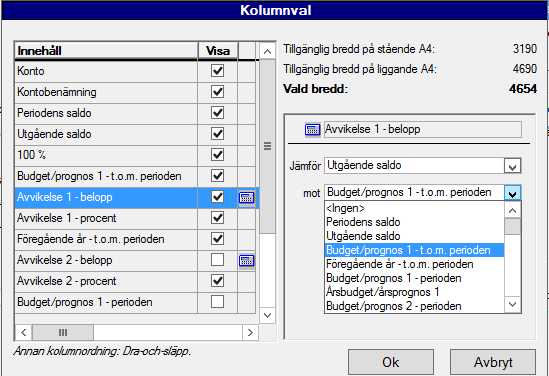This screenshot has width=549, height=376.
Task: Open the Jämför dropdown arrow
Action: 513,166
